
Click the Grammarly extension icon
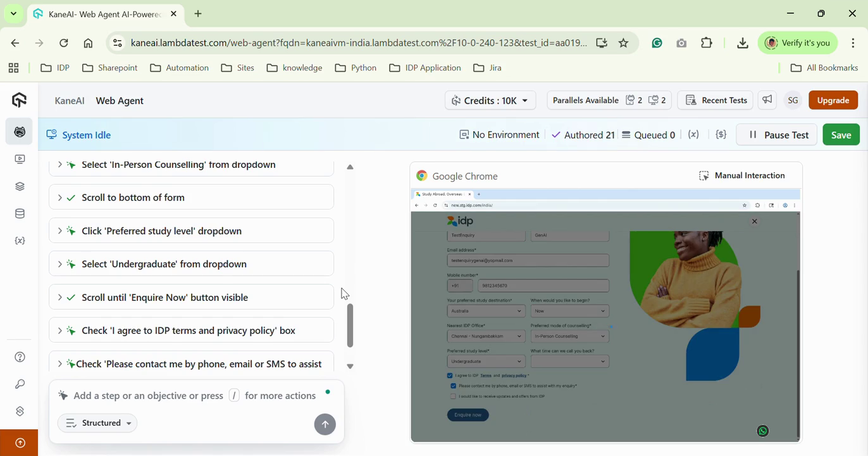point(657,43)
